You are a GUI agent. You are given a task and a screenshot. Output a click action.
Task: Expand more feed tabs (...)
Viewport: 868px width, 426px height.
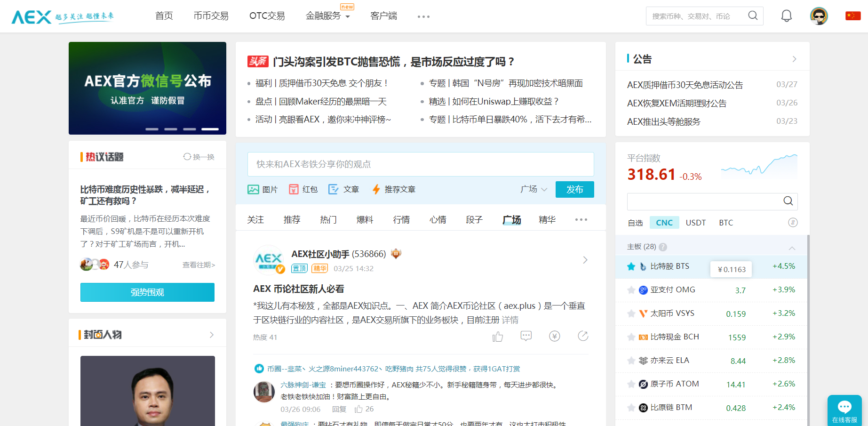[581, 219]
